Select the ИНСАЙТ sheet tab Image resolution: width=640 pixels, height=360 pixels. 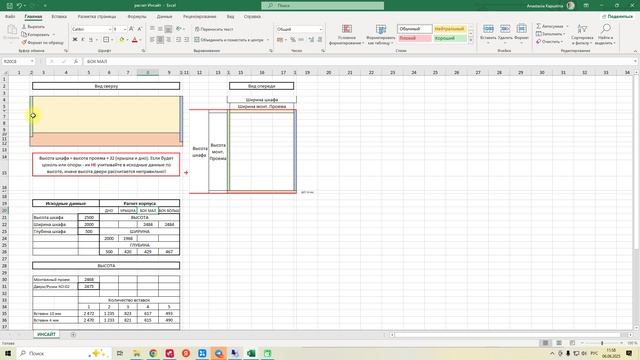(47, 334)
